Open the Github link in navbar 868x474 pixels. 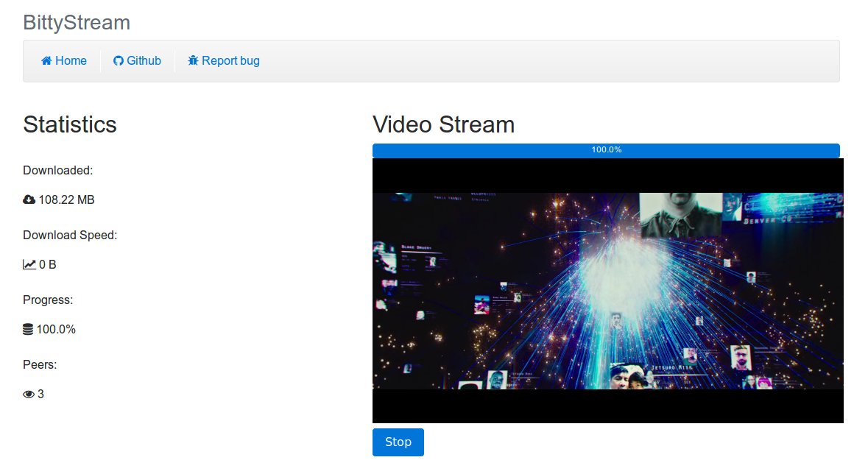pyautogui.click(x=137, y=61)
